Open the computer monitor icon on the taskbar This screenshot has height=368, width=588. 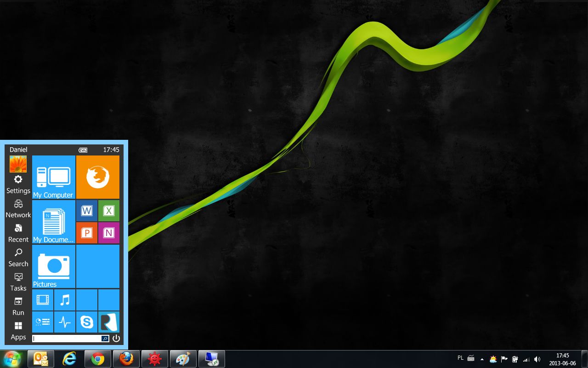(212, 359)
